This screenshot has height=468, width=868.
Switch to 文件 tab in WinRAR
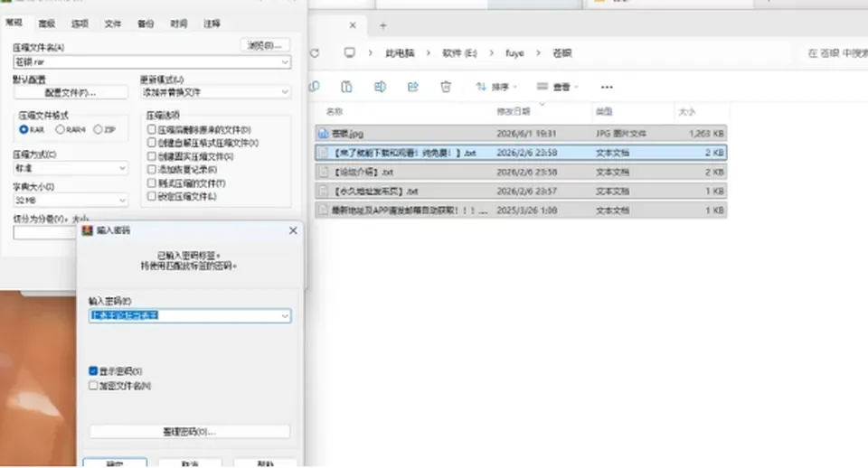click(112, 23)
